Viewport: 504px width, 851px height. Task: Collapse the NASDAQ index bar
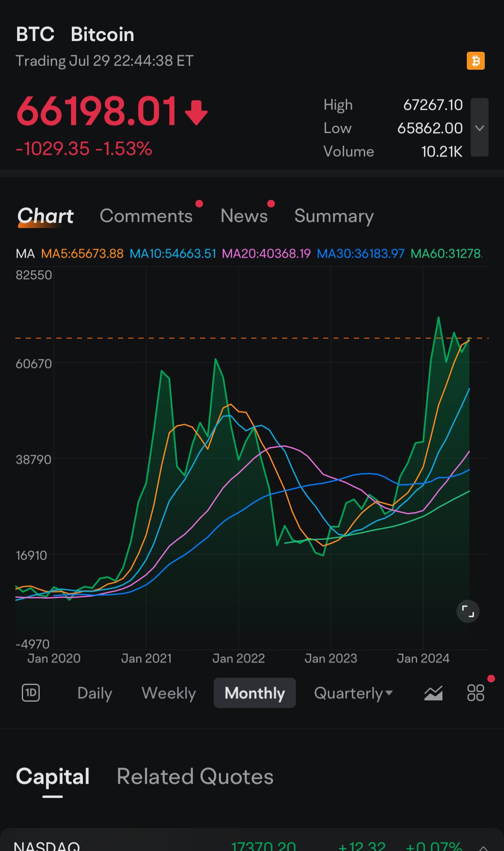[x=483, y=846]
